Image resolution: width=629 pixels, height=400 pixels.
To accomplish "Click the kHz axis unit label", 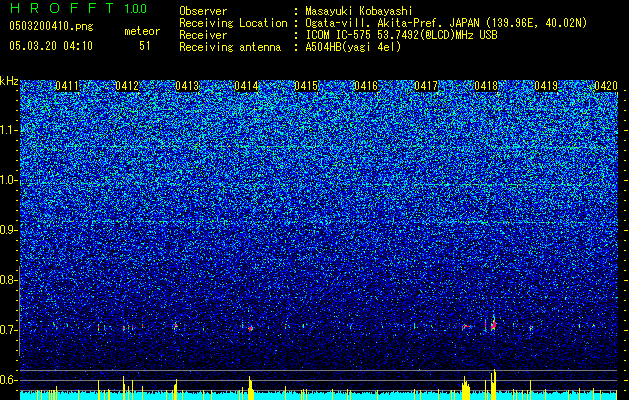I will (9, 81).
